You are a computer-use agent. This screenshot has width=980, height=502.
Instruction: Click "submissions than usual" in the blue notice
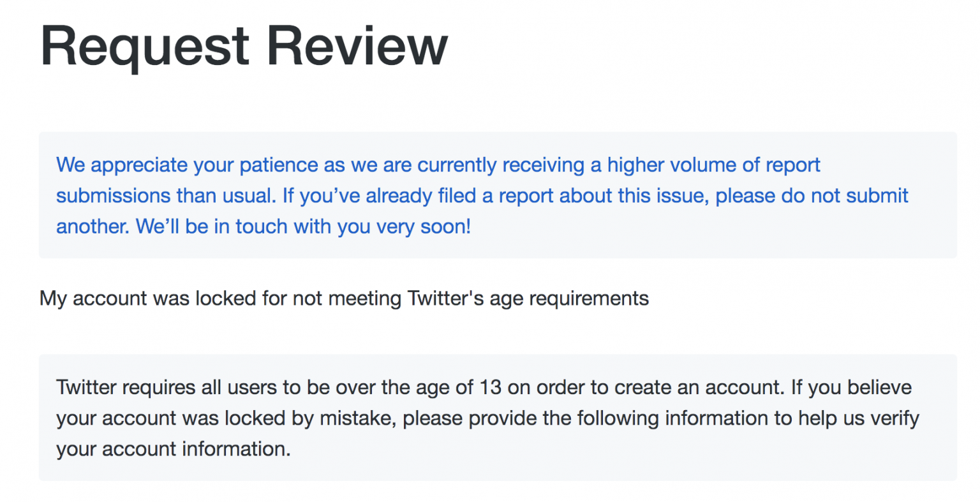click(x=166, y=195)
